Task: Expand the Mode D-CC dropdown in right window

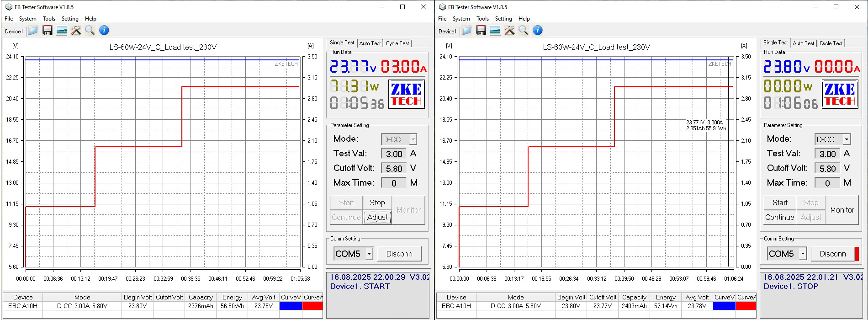Action: pos(846,139)
